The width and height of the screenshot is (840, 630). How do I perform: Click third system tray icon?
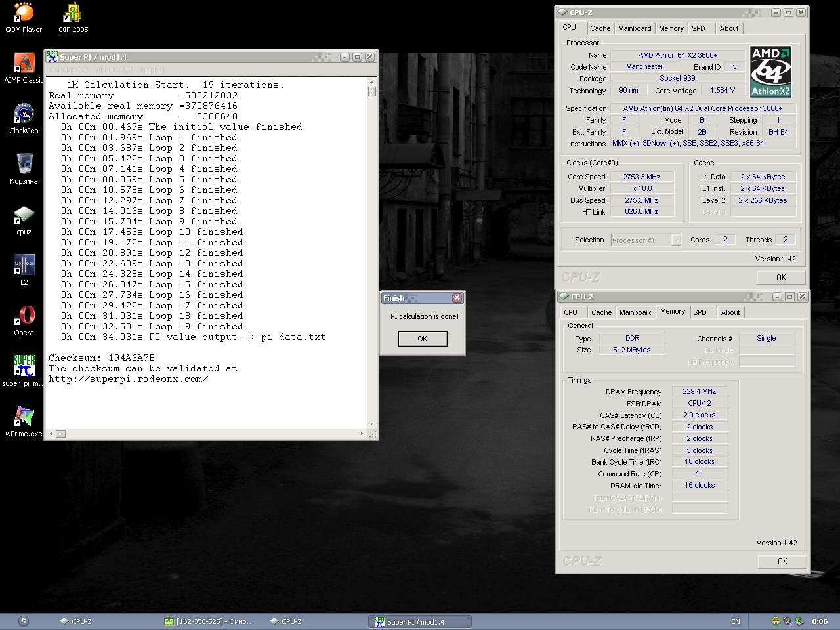[x=799, y=621]
